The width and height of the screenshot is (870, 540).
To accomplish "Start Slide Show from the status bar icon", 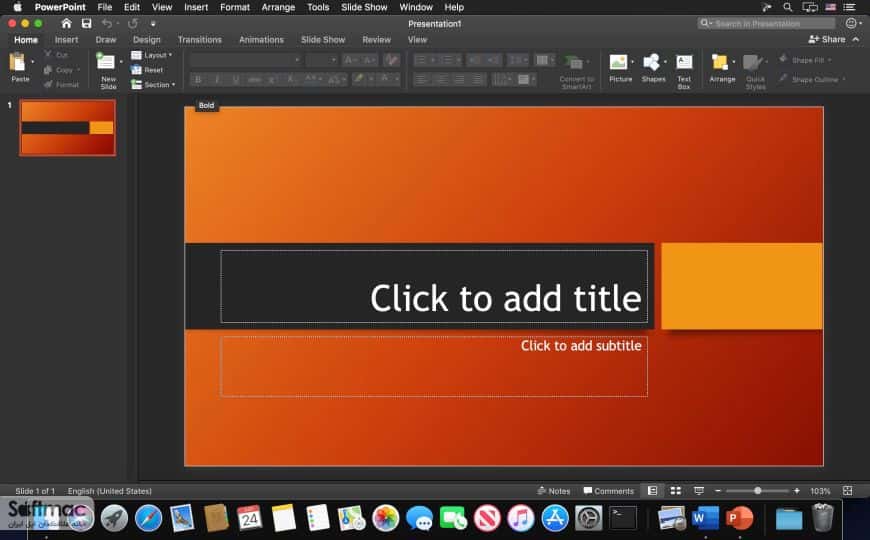I will [x=699, y=491].
